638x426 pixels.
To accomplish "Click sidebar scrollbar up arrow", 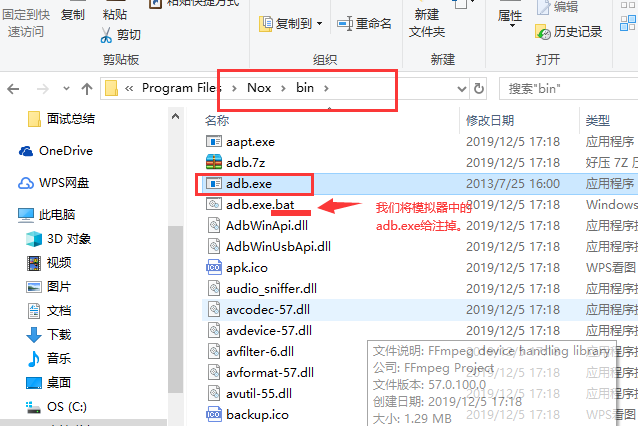I will point(175,117).
